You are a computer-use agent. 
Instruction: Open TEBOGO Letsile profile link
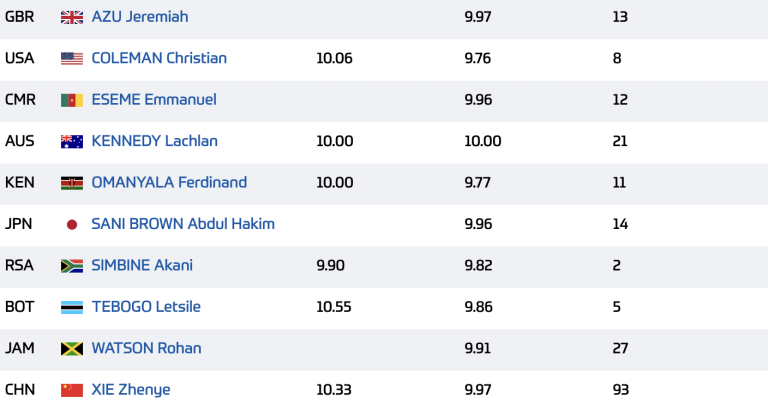tap(146, 307)
